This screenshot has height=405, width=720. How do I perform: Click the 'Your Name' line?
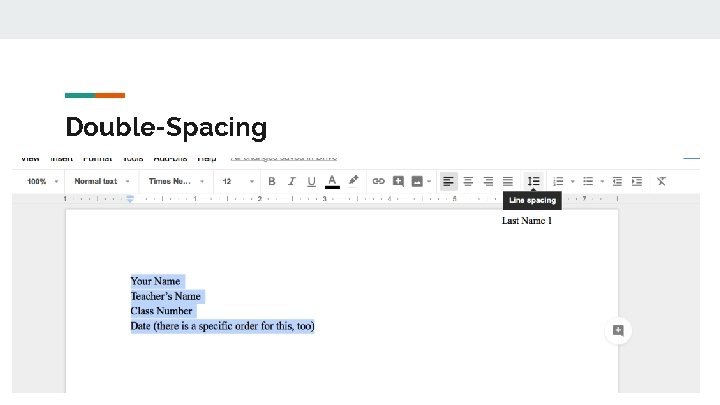pyautogui.click(x=155, y=281)
